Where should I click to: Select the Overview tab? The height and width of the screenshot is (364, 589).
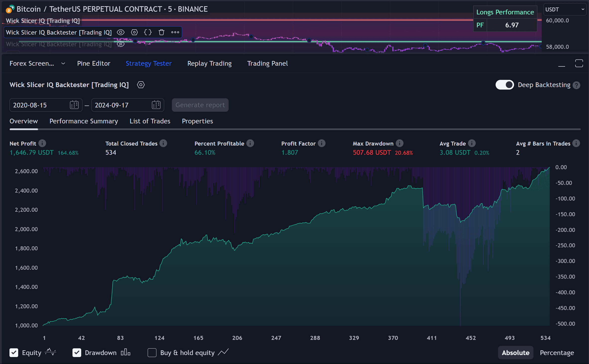(x=24, y=121)
